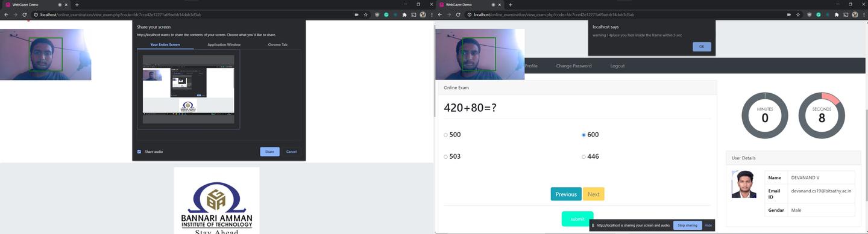Click the SECONDS countdown dial
Viewport: 868px width, 234px height.
coord(822,115)
